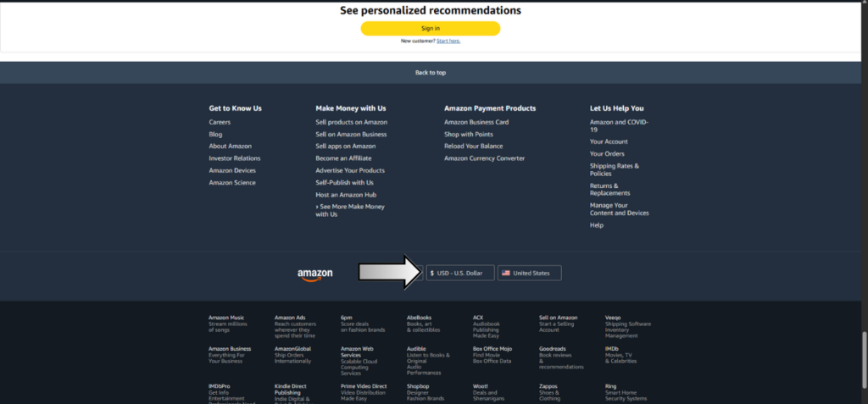This screenshot has width=868, height=404.
Task: Open Kindle Direct Publishing link
Action: click(292, 394)
